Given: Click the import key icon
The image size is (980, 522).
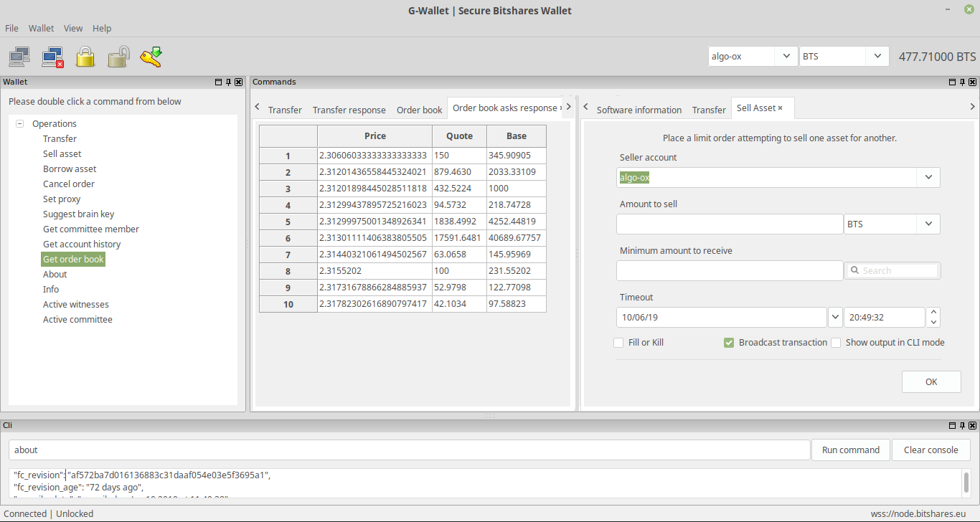Looking at the screenshot, I should [x=151, y=57].
